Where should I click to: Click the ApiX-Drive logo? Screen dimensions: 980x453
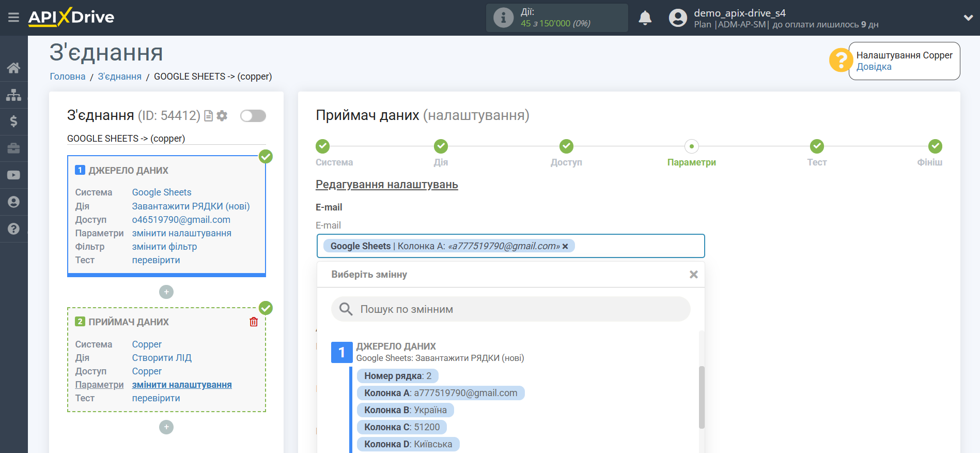[71, 17]
